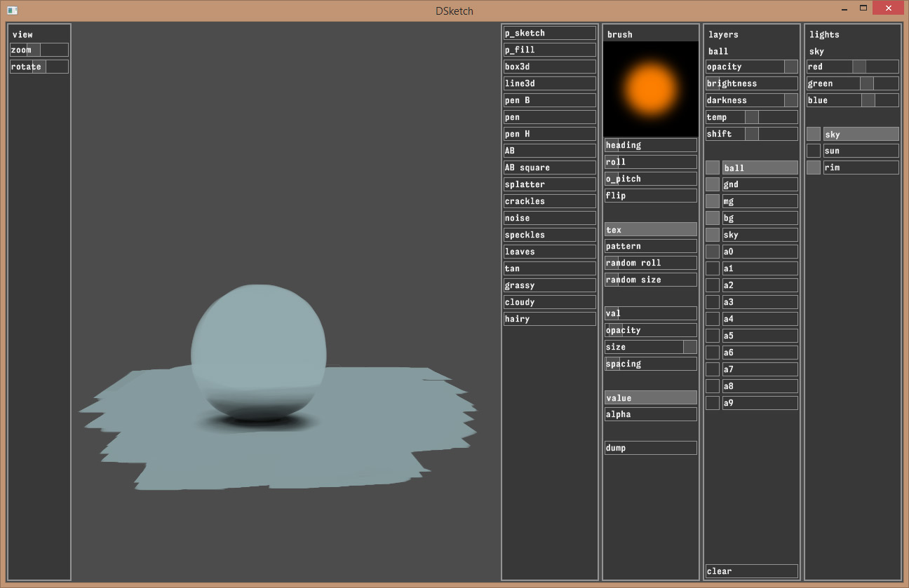Screen dimensions: 909x588
Task: Select the p_sketch brush preset
Action: 549,33
